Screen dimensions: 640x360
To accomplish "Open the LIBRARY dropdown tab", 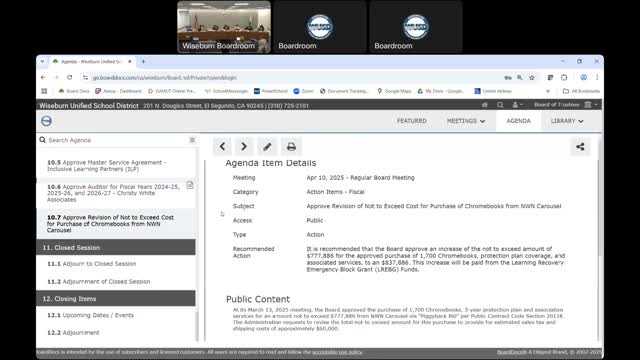I will 567,121.
